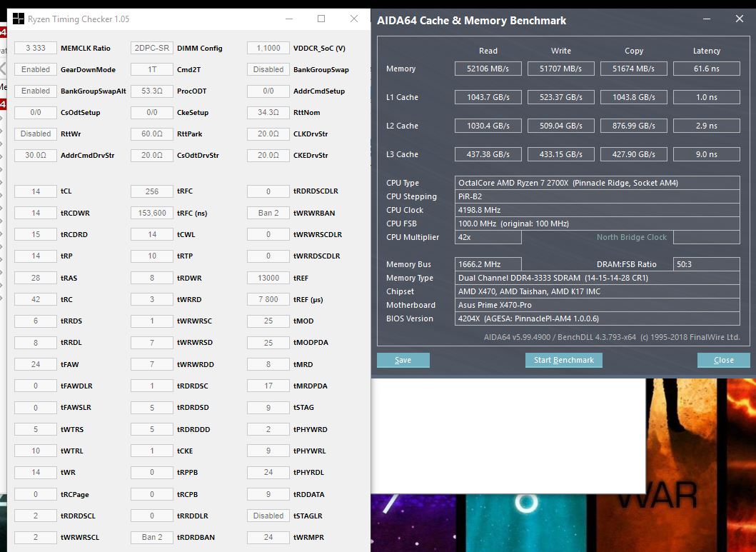This screenshot has height=552, width=756.
Task: Select the tRCDRD value 15
Action: pos(36,234)
